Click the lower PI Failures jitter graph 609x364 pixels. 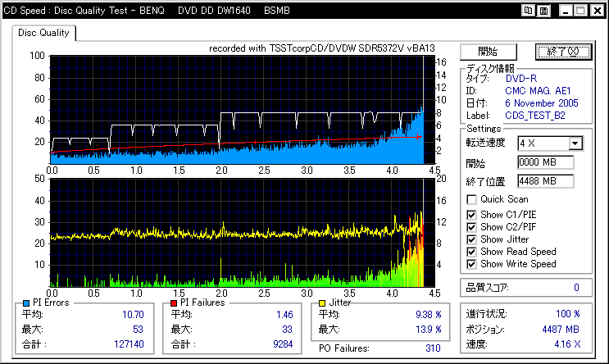242,233
